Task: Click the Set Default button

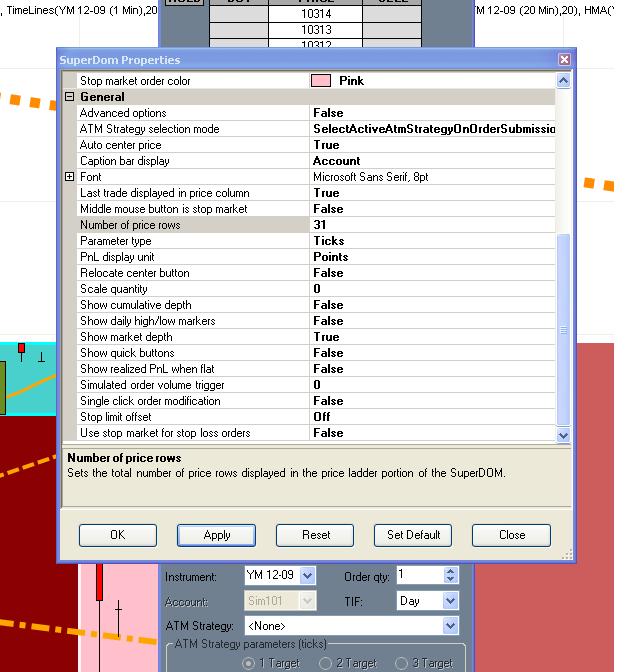Action: (413, 535)
